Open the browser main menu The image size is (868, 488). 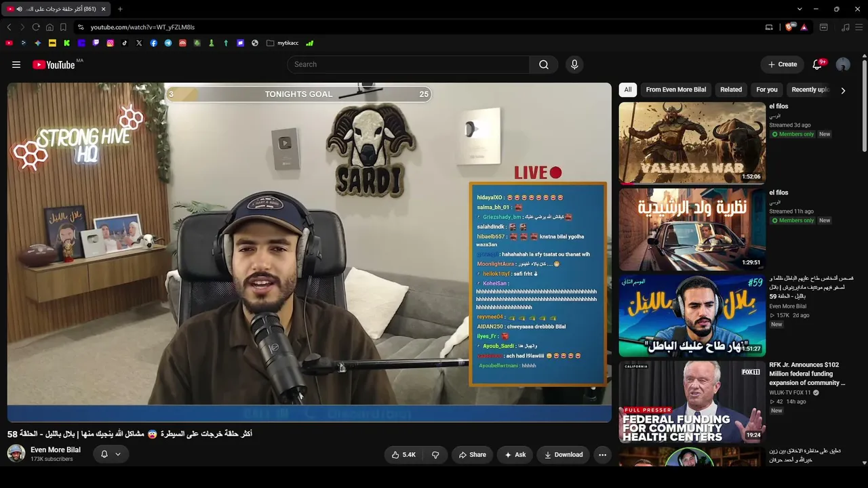tap(859, 27)
